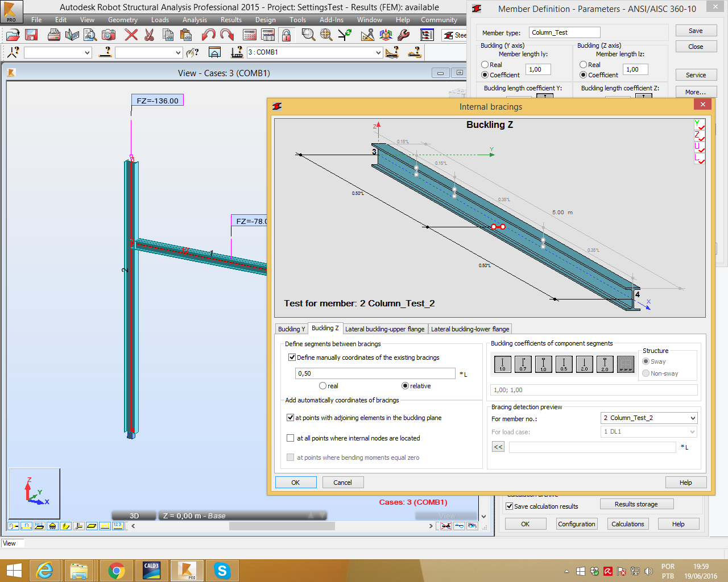This screenshot has height=582, width=728.
Task: Take a screen capture with the camera icon
Action: (x=109, y=35)
